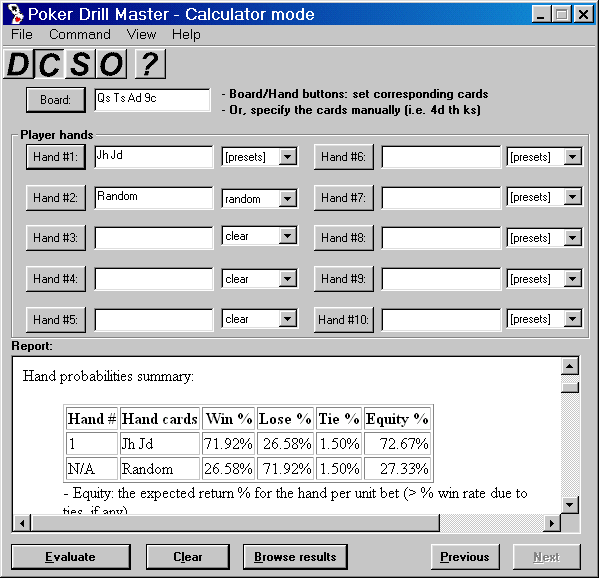Click the Equity % column header
This screenshot has width=599, height=578.
(397, 419)
